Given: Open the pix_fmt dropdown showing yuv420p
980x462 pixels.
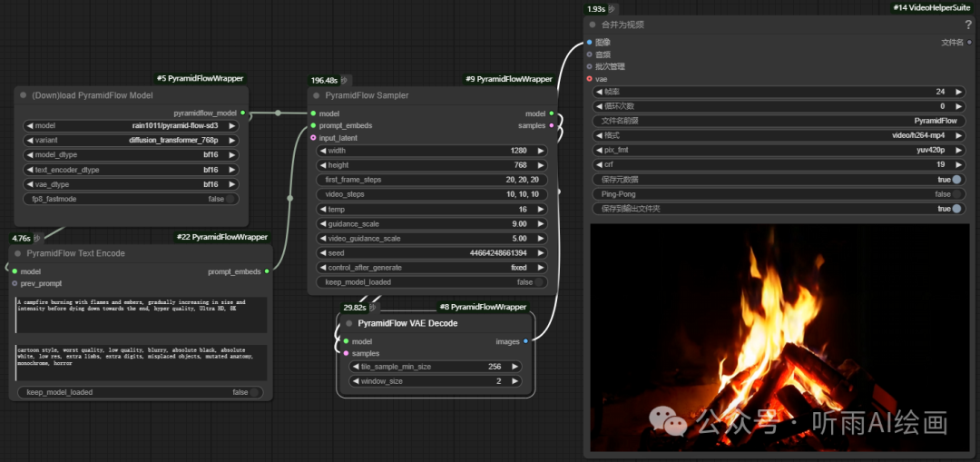Looking at the screenshot, I should pos(779,150).
